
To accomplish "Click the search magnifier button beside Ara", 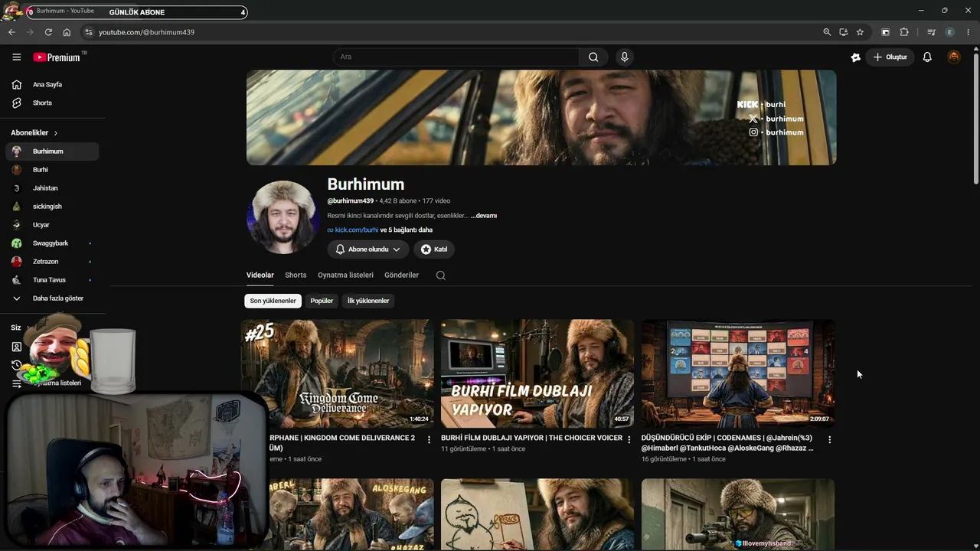I will [593, 57].
